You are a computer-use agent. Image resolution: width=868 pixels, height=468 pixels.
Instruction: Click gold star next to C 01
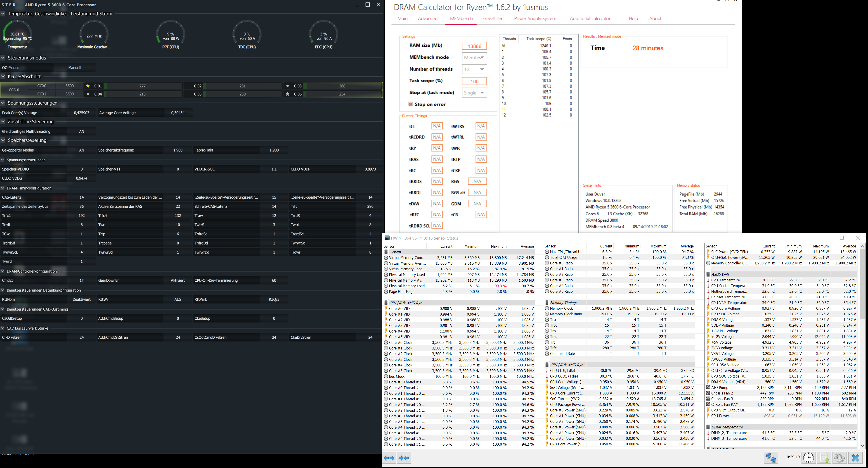(x=88, y=86)
